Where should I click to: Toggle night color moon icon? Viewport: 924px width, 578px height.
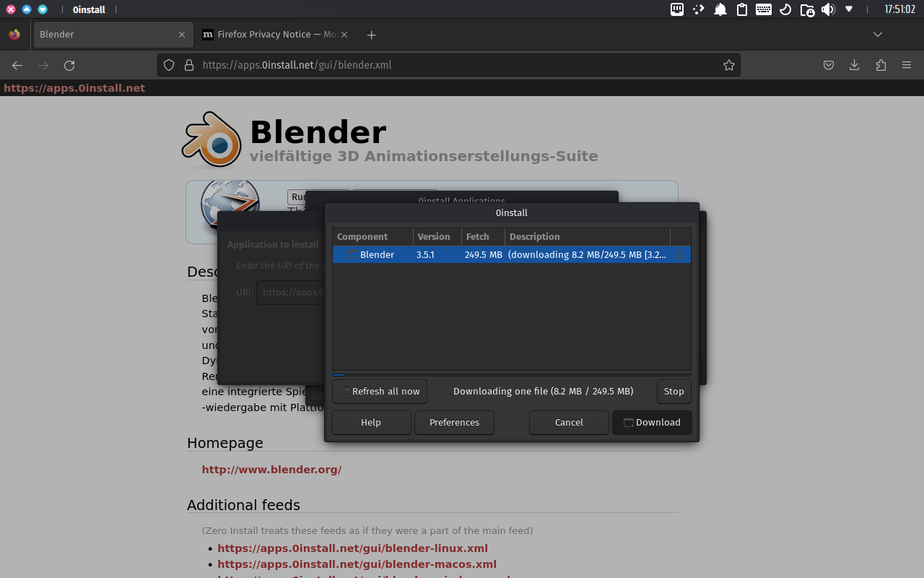(785, 9)
